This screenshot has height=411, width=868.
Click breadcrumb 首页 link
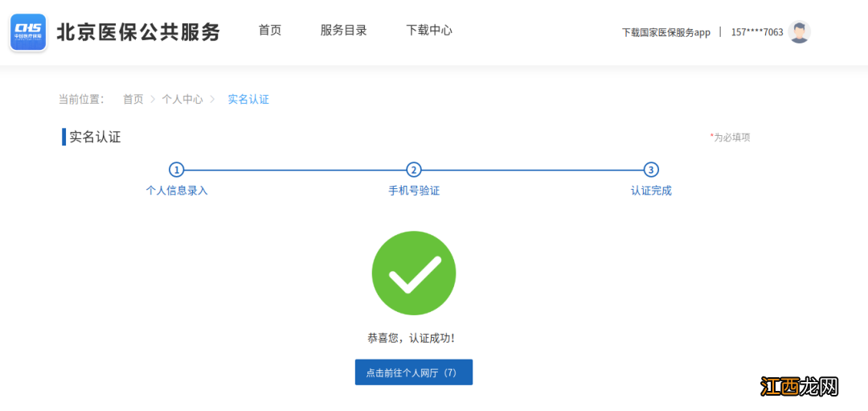pyautogui.click(x=133, y=100)
